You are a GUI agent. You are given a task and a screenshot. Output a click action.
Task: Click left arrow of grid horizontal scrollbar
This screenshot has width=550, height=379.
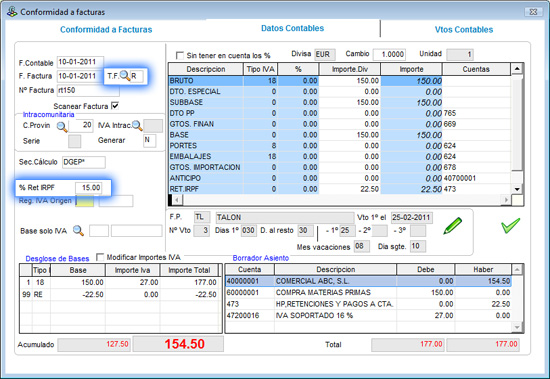tap(177, 200)
